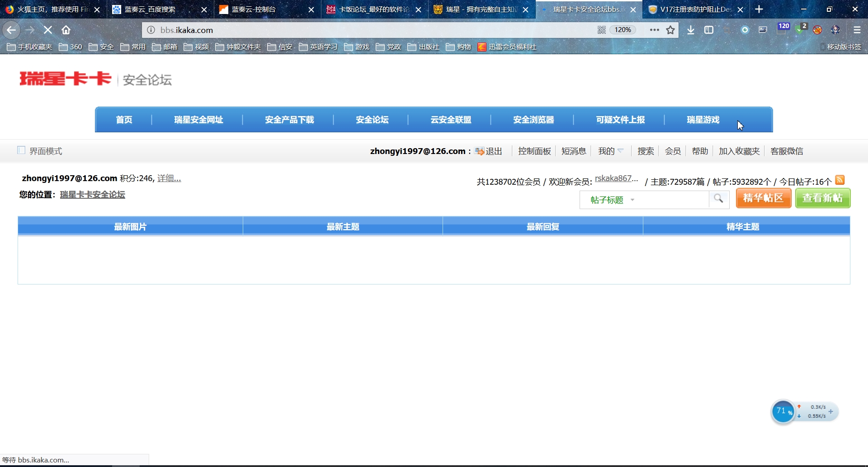Viewport: 868px width, 467px height.
Task: Stop loading the current page
Action: point(48,30)
